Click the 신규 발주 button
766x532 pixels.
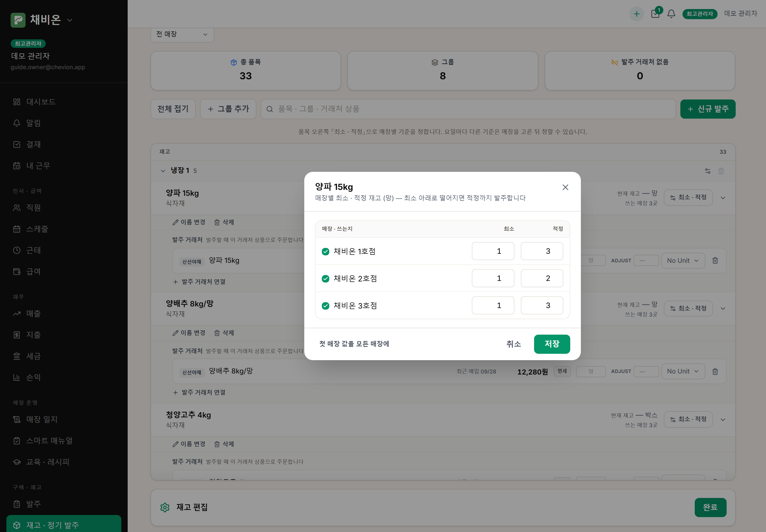(x=708, y=109)
